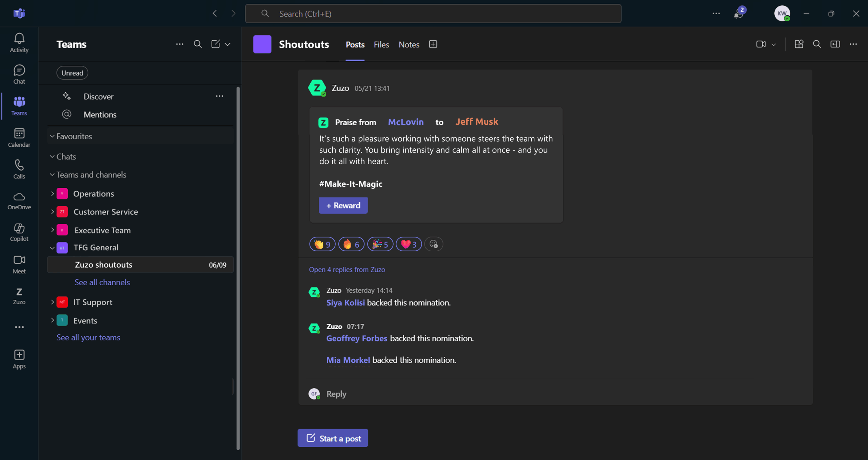This screenshot has height=460, width=868.
Task: Open the Calendar app
Action: pos(19,138)
